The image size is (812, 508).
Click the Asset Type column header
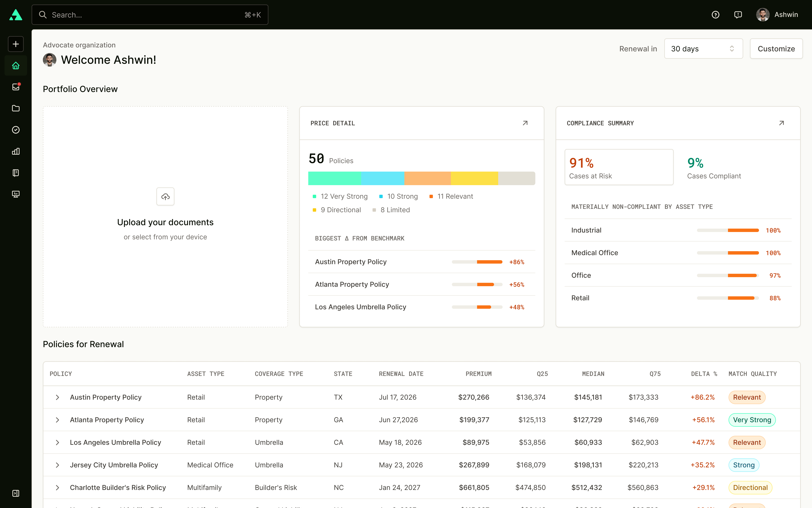206,374
